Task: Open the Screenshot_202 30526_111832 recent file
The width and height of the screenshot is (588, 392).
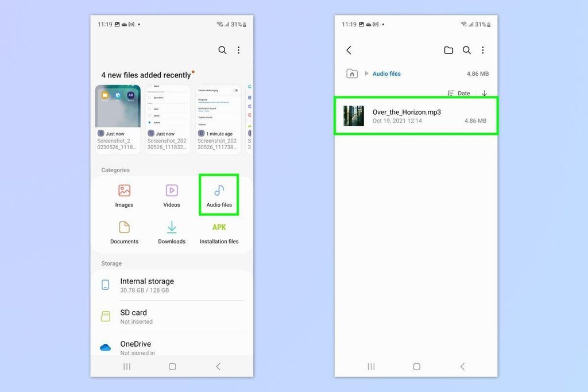Action: tap(168, 119)
